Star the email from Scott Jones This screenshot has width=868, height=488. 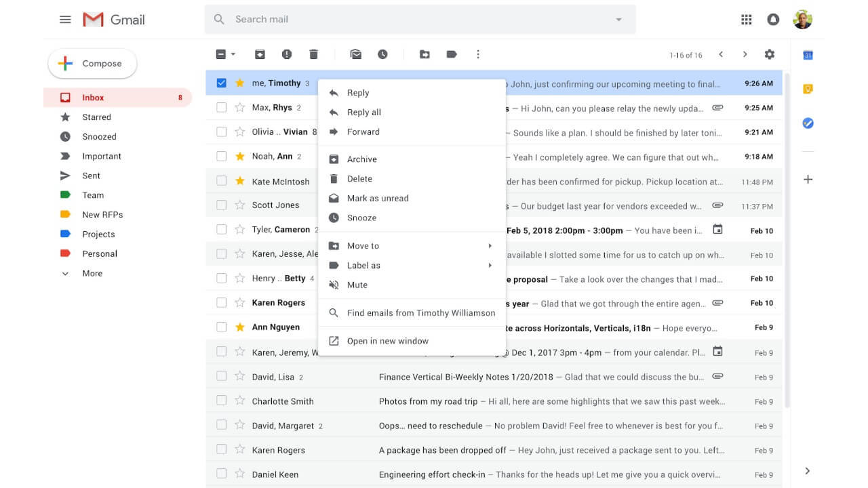tap(239, 205)
